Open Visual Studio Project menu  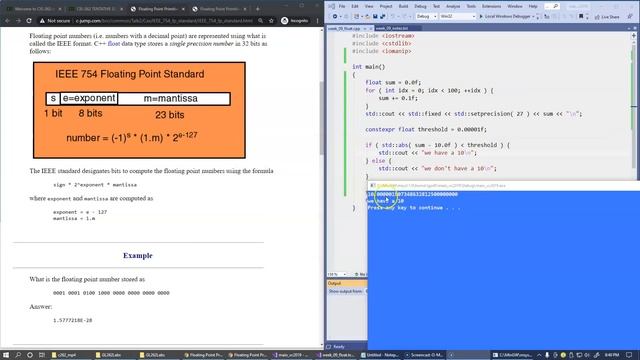386,6
